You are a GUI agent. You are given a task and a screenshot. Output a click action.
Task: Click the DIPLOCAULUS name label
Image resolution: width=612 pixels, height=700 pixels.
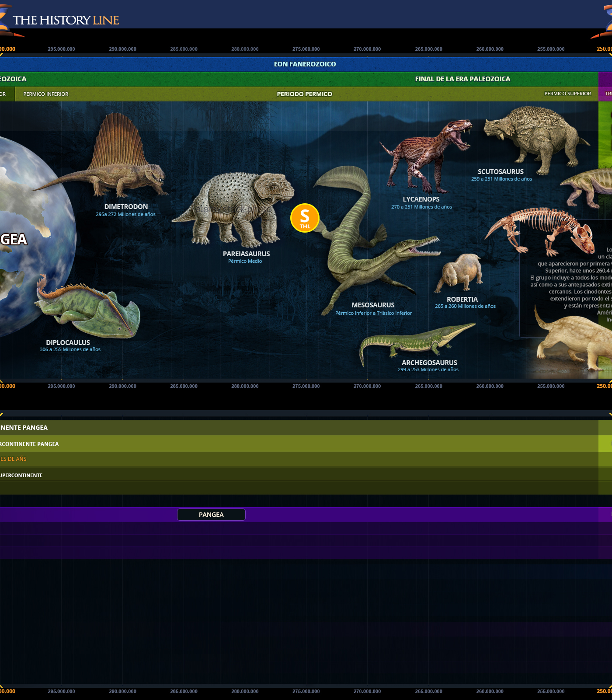68,343
